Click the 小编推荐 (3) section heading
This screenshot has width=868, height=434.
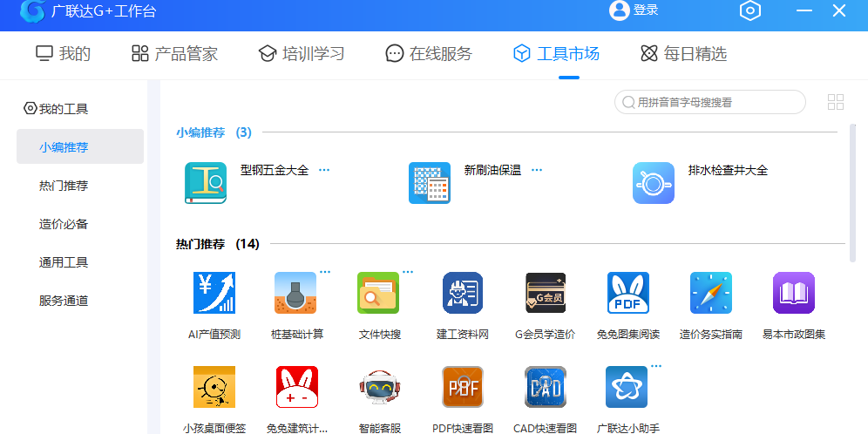pos(214,132)
